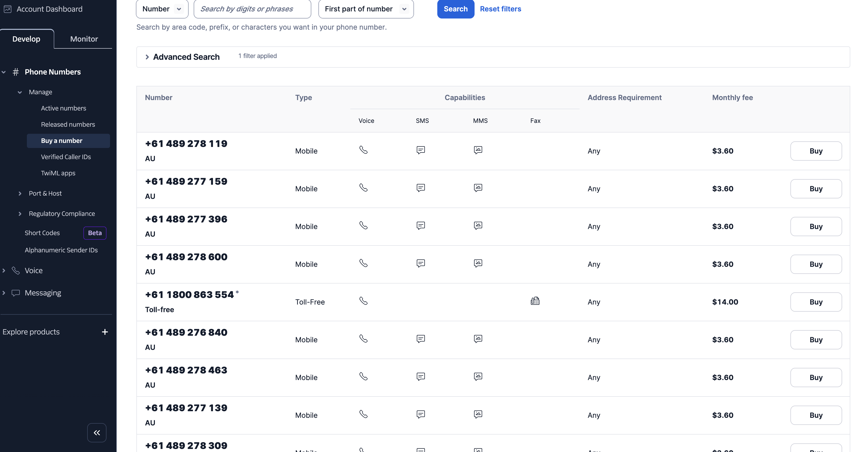Click plus icon next to Explore products
Screen dimensions: 868x452
coord(105,332)
